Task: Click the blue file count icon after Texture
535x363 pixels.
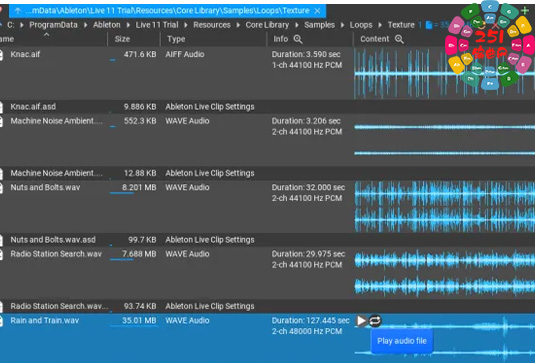Action: 429,25
